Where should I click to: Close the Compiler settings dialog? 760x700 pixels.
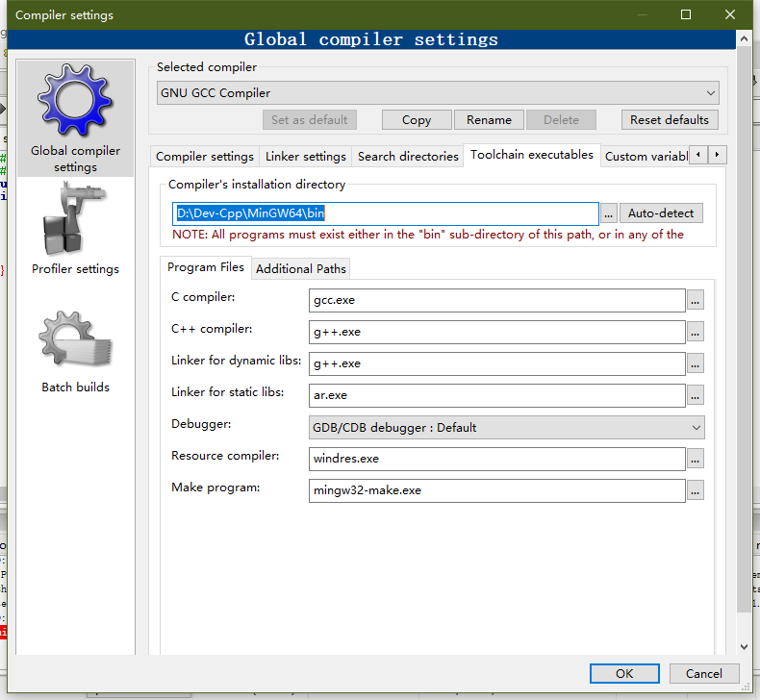pos(730,14)
